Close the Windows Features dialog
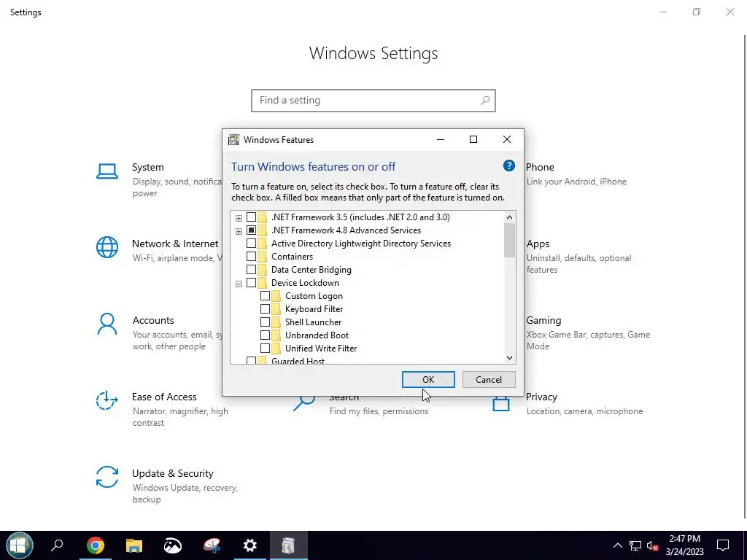 tap(507, 139)
